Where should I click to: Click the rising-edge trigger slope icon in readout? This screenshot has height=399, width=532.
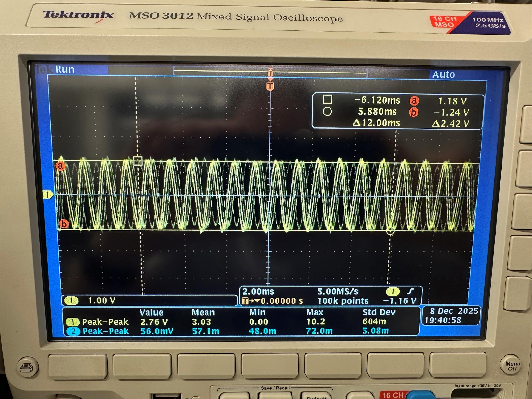(x=410, y=291)
